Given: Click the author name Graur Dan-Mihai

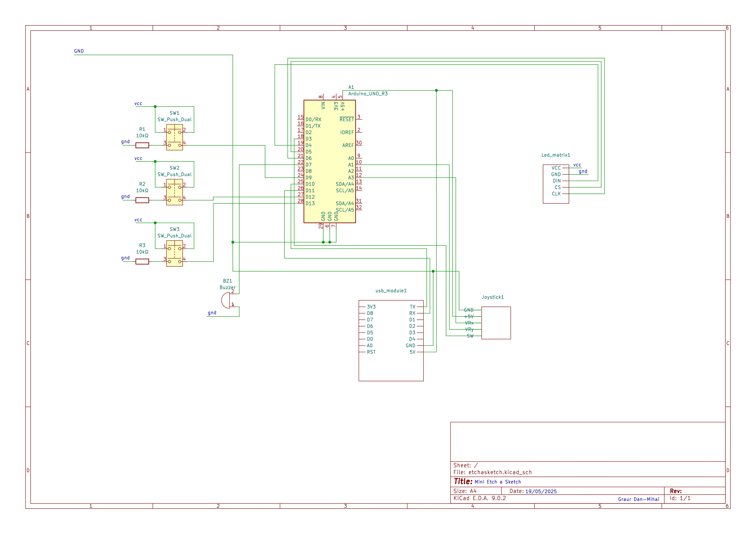Looking at the screenshot, I should (639, 499).
